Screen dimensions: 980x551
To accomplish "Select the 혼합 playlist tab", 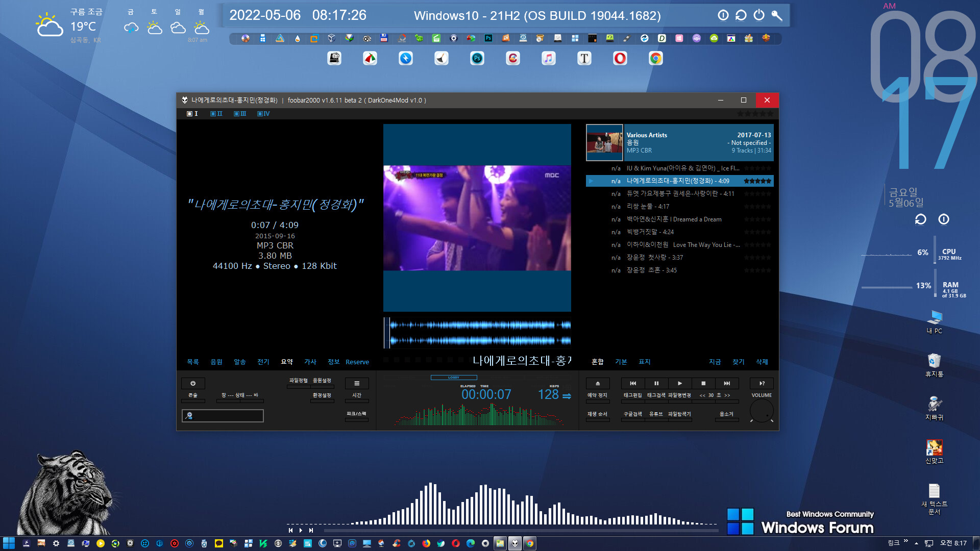I will 598,362.
